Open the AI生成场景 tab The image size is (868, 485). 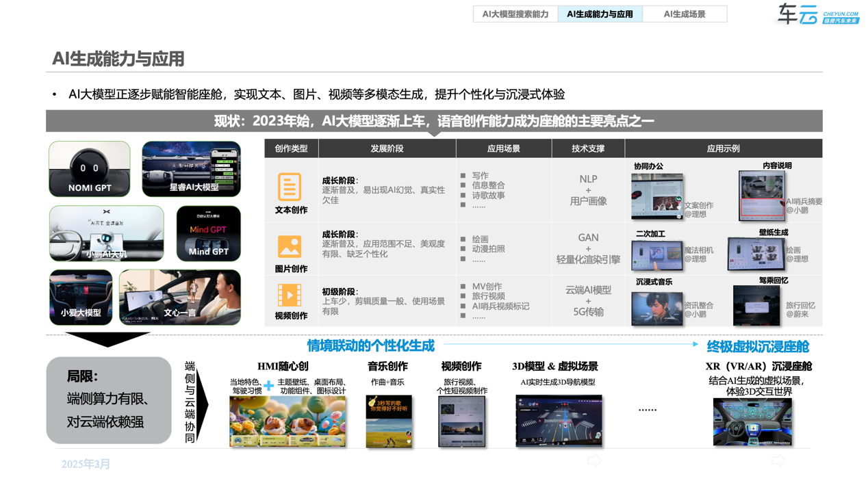(685, 14)
